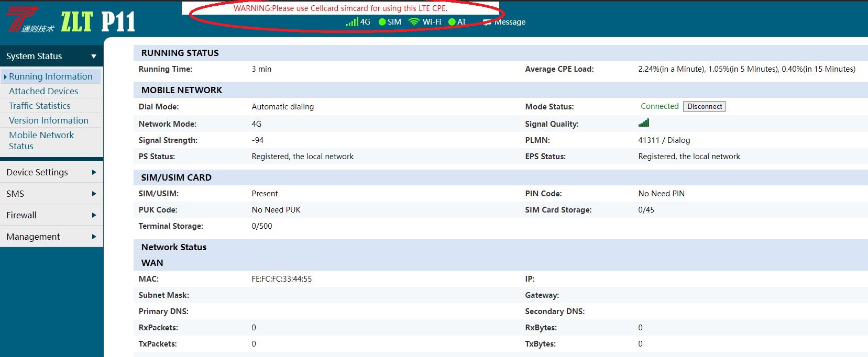Click the Average CPE Load value

pyautogui.click(x=746, y=69)
